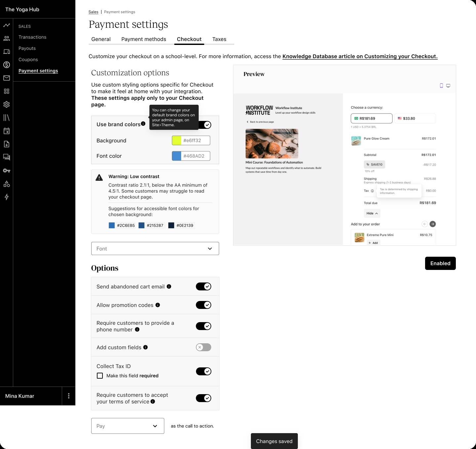Open the devices/site sidebar icon

(x=7, y=52)
